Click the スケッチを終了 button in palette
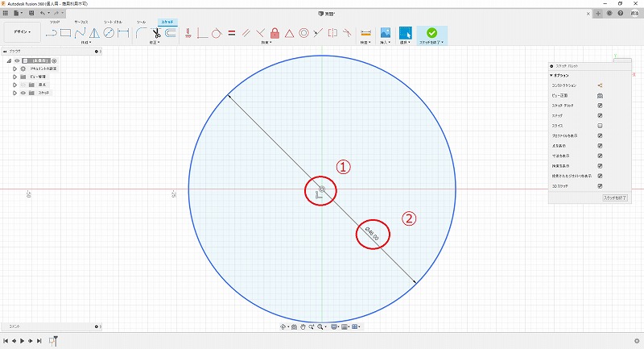The width and height of the screenshot is (644, 349). coord(615,197)
